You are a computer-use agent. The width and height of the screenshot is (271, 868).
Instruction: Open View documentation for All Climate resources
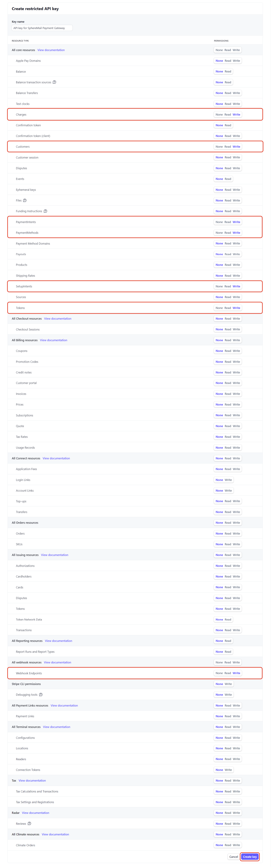click(56, 834)
